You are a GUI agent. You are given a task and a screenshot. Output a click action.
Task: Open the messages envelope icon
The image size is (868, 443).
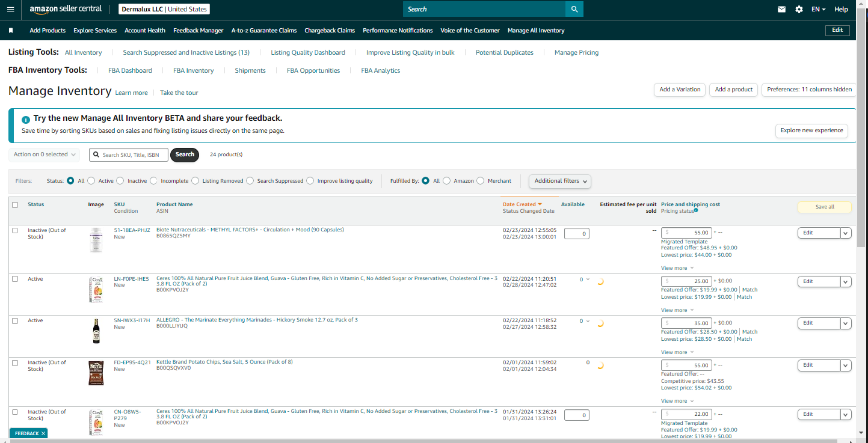pyautogui.click(x=781, y=9)
